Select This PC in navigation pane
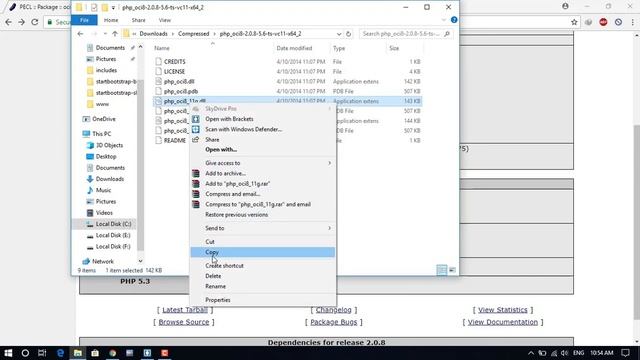Image resolution: width=640 pixels, height=360 pixels. [x=101, y=134]
